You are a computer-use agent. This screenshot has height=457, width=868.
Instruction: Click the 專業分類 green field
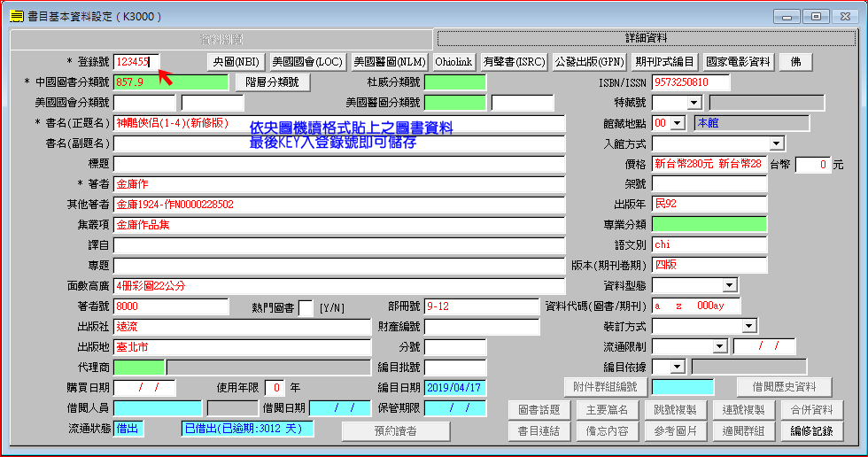(x=709, y=225)
